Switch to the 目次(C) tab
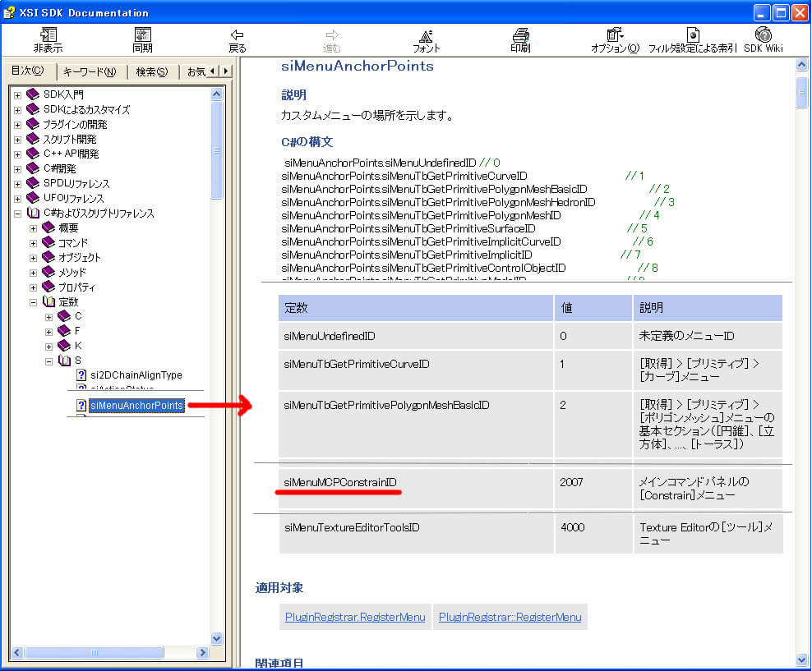 (x=28, y=71)
